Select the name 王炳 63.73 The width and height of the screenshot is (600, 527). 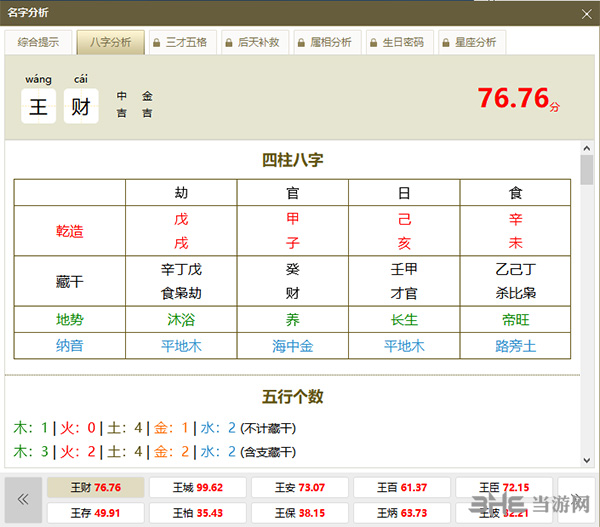(401, 513)
